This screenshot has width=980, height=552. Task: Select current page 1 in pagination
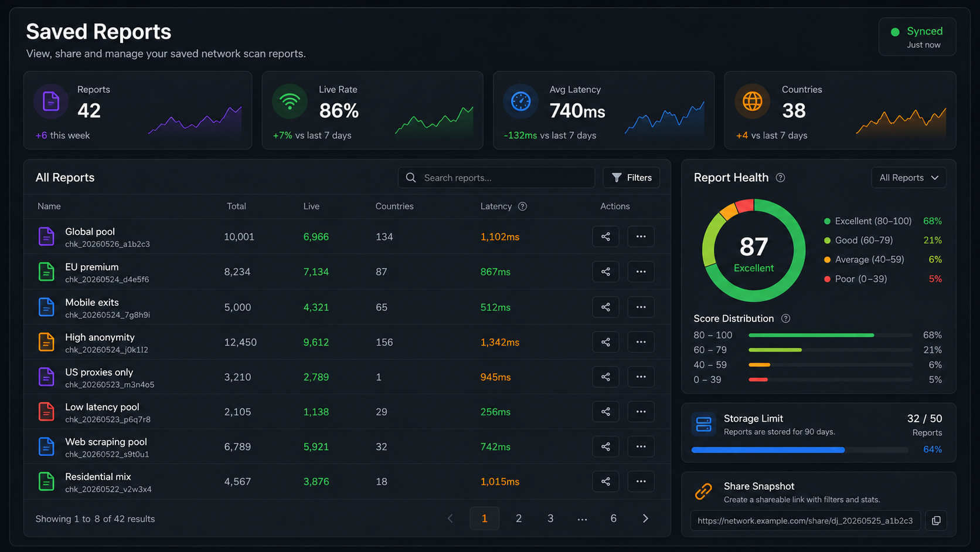click(x=484, y=519)
